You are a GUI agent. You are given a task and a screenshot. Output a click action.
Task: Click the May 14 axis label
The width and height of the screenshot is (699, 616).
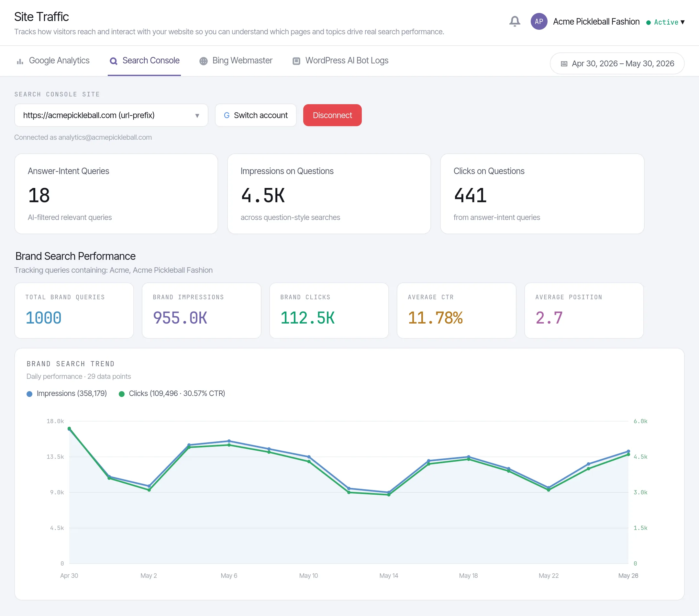(388, 576)
